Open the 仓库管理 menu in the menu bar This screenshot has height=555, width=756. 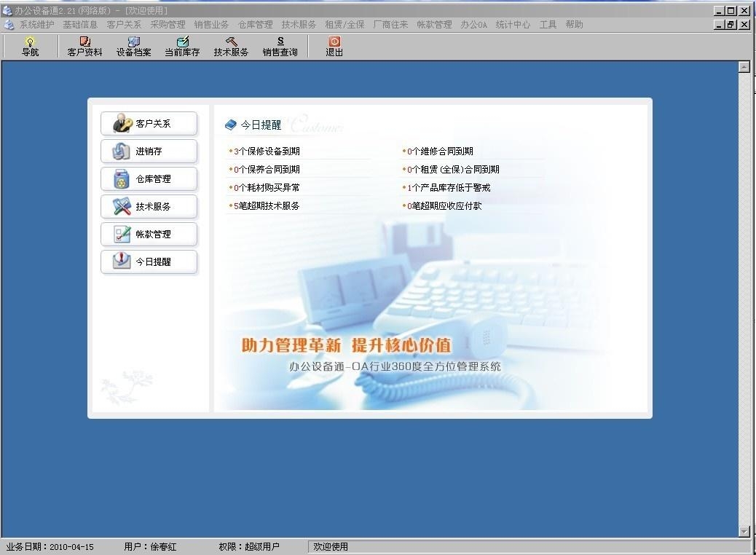(x=255, y=24)
